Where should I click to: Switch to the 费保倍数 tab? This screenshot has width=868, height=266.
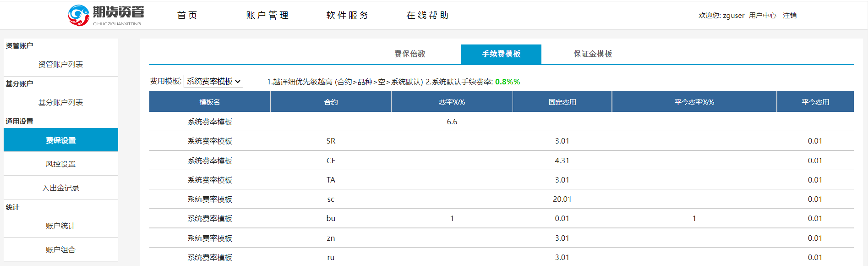point(409,54)
